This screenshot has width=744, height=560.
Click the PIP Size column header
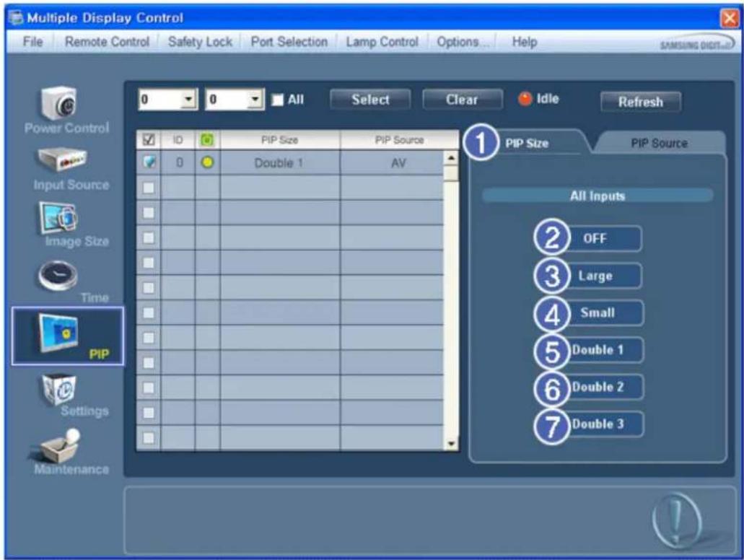click(x=280, y=140)
